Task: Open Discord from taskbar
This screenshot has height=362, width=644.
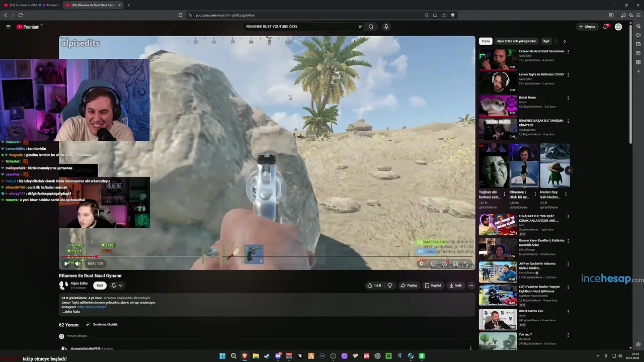Action: pyautogui.click(x=278, y=356)
